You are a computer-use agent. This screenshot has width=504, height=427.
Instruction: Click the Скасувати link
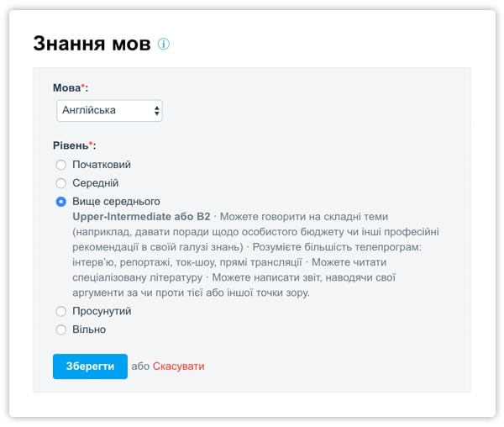point(178,366)
